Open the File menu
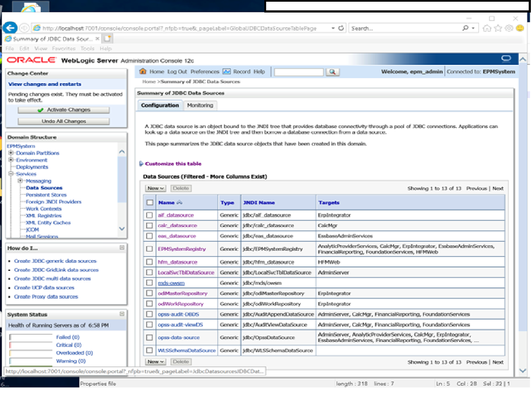 (x=10, y=48)
